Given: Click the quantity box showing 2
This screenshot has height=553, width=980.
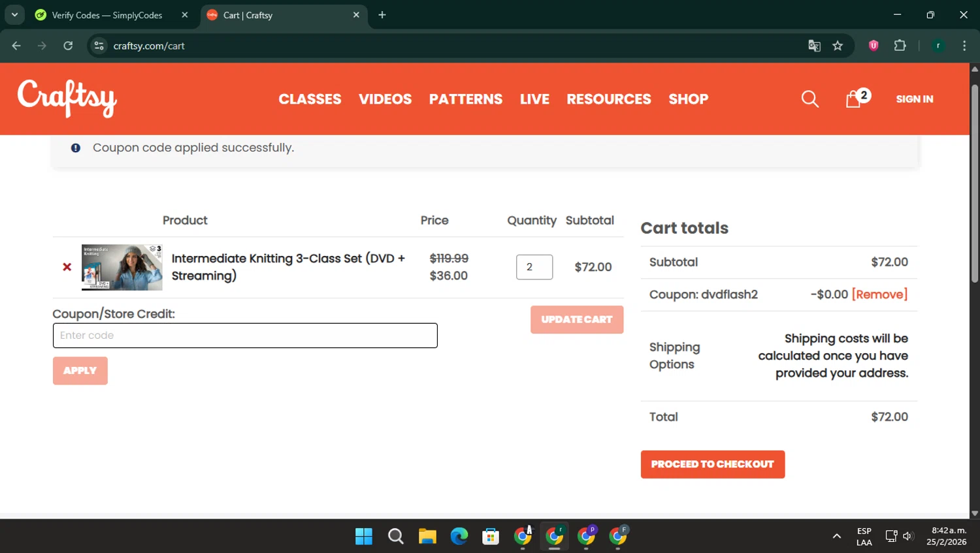Looking at the screenshot, I should pyautogui.click(x=534, y=267).
